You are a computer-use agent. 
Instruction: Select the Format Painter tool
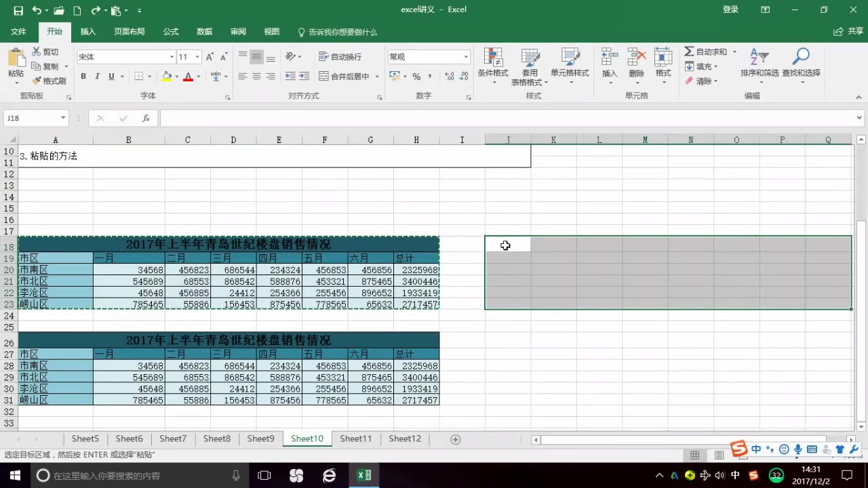[x=50, y=81]
